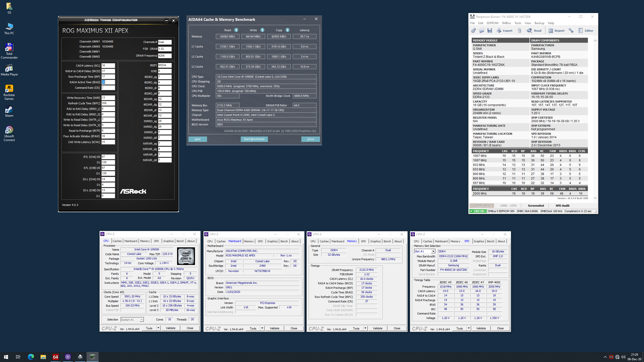Viewport: 644px width, 362px height.
Task: Open Tools dropdown arrow in CPU-Z Mainboard window
Action: (x=262, y=328)
